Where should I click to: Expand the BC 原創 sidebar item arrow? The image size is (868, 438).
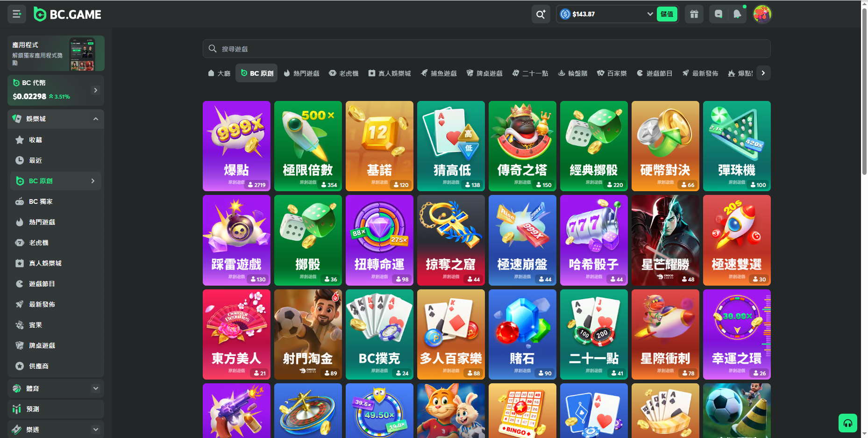(93, 181)
